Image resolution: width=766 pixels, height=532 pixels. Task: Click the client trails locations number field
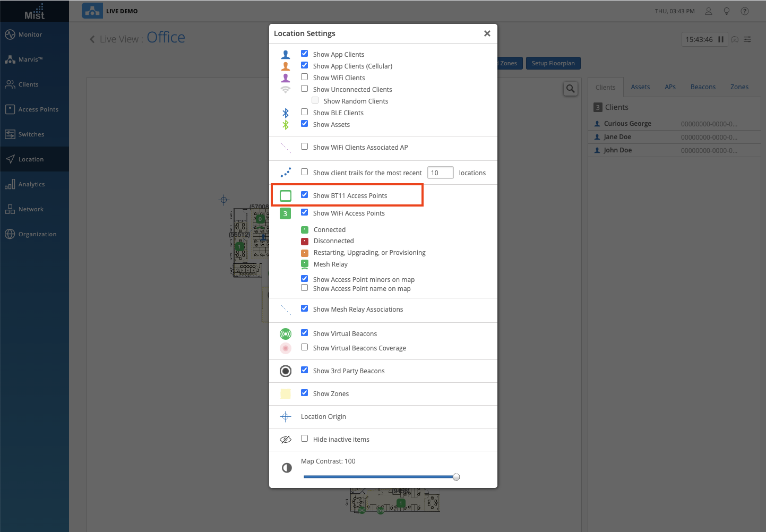point(440,173)
